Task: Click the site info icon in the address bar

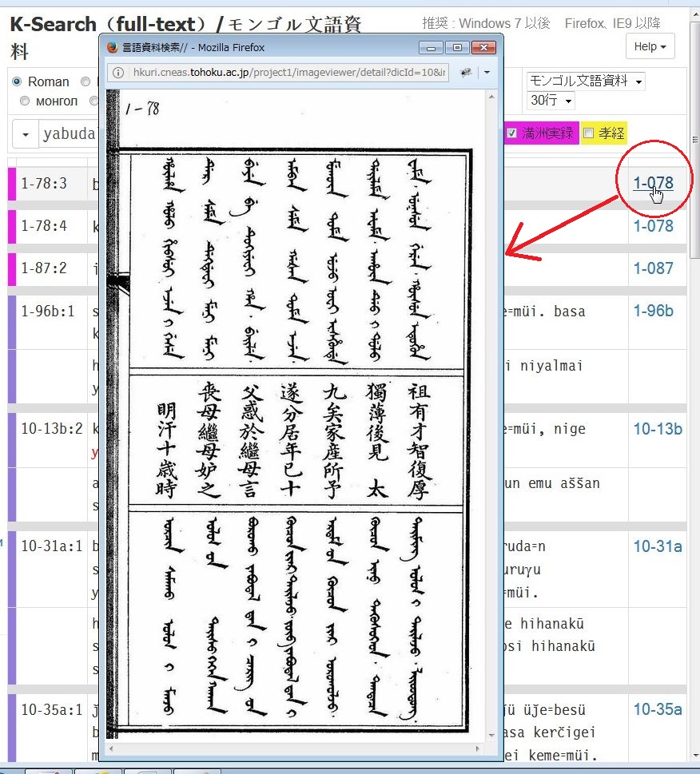Action: tap(117, 73)
